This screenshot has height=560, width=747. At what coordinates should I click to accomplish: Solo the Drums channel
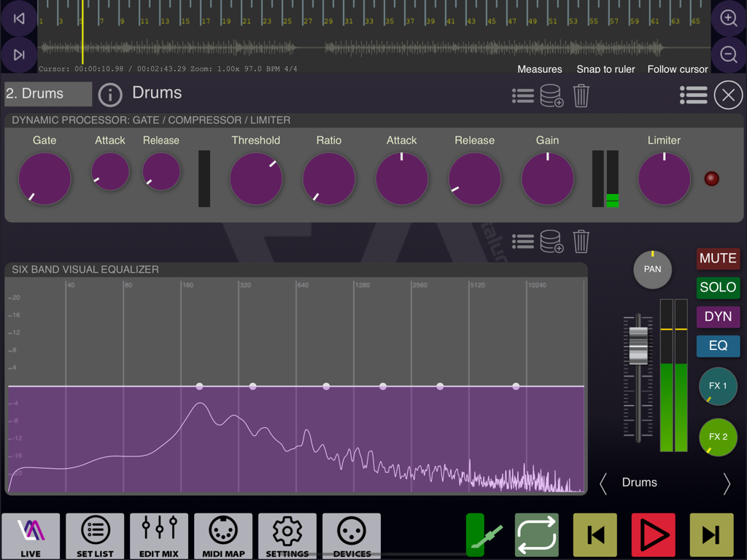[718, 287]
